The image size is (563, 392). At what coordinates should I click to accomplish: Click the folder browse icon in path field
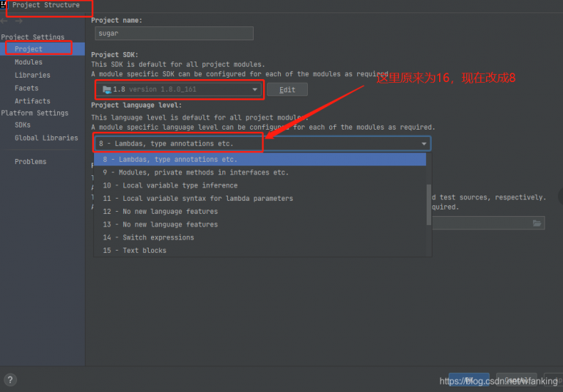click(x=537, y=223)
